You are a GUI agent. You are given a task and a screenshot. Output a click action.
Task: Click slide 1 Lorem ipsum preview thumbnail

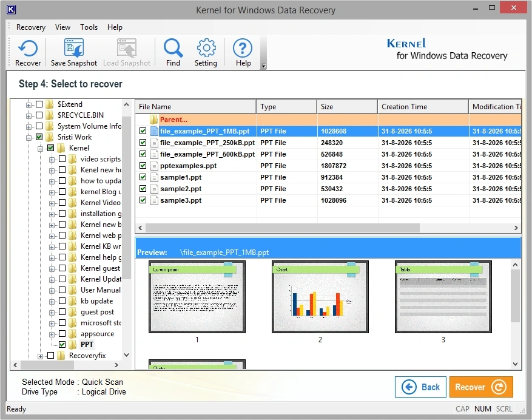click(x=197, y=297)
